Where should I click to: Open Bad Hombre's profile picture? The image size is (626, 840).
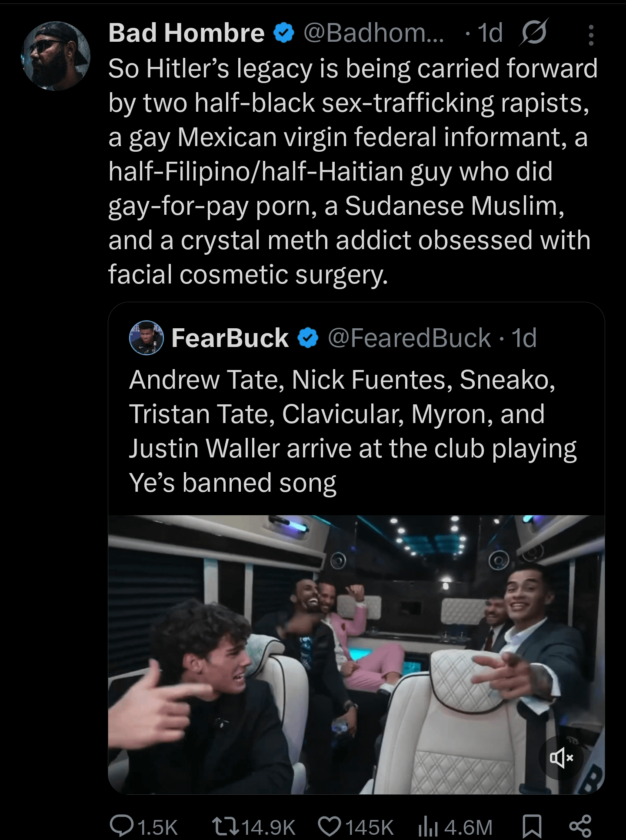point(56,56)
